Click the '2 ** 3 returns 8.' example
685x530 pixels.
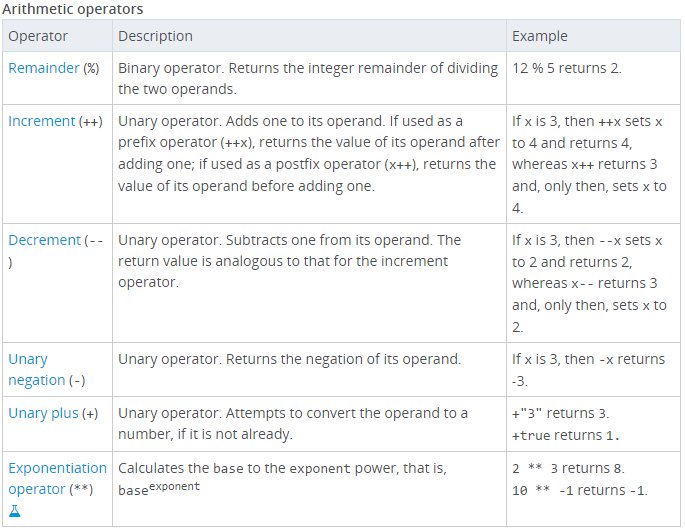pos(568,468)
